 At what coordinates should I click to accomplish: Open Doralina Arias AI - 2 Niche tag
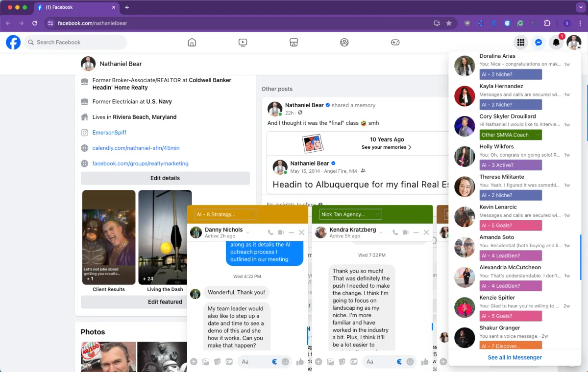pos(511,74)
